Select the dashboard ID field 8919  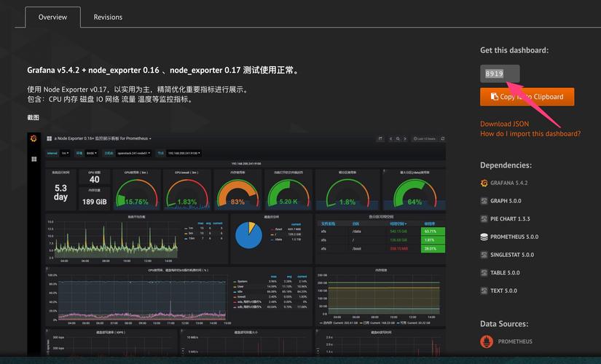coord(500,74)
